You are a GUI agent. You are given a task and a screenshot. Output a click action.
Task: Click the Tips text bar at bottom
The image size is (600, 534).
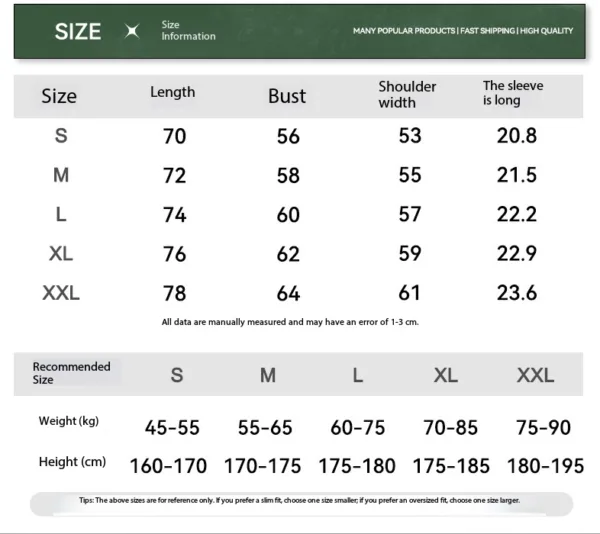pyautogui.click(x=299, y=500)
